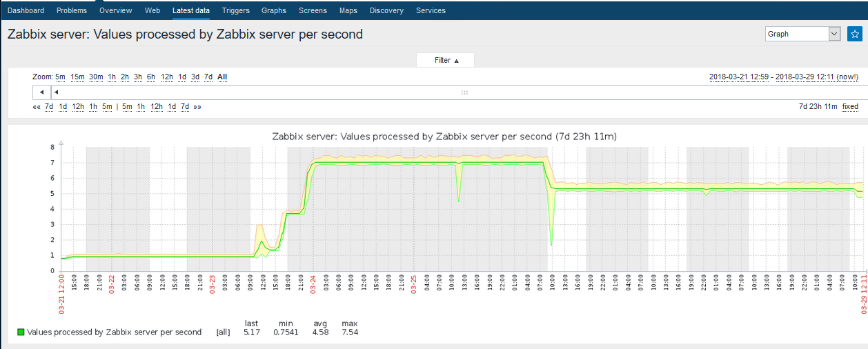Select the bold All zoom option
The width and height of the screenshot is (868, 349).
(x=222, y=77)
